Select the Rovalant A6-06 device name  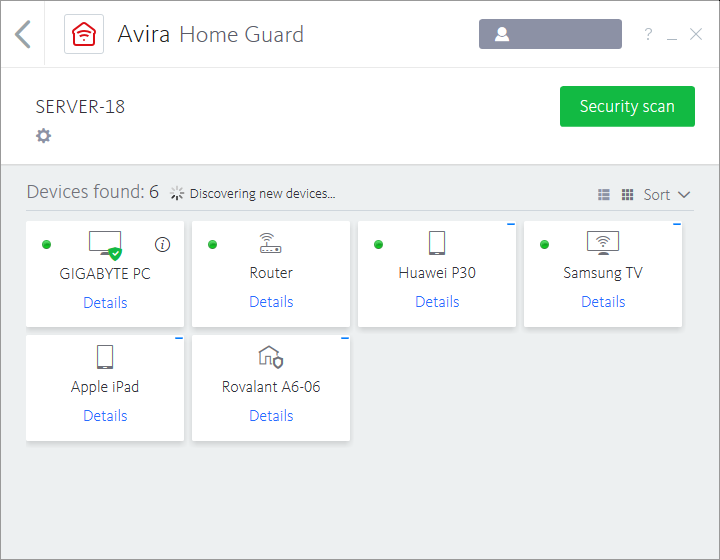click(271, 387)
